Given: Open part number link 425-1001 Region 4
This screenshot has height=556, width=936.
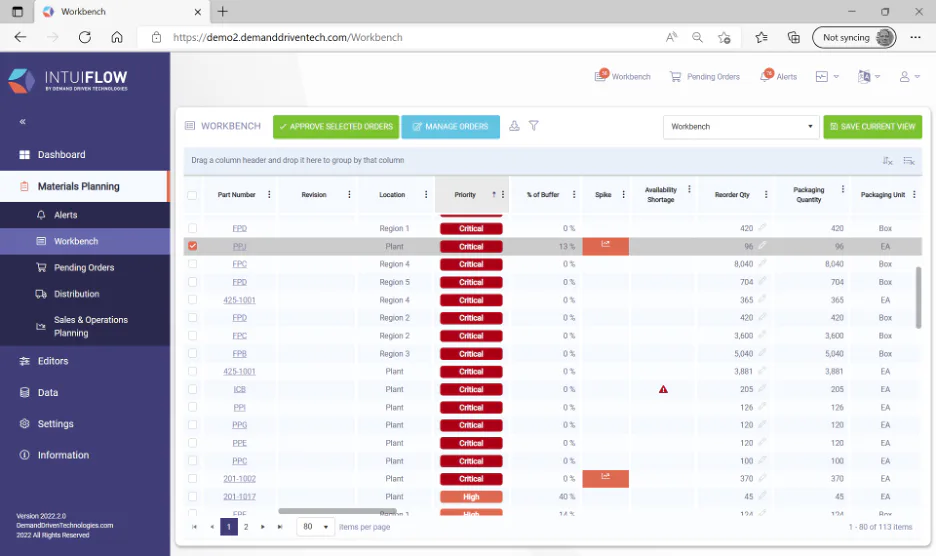Looking at the screenshot, I should 239,300.
